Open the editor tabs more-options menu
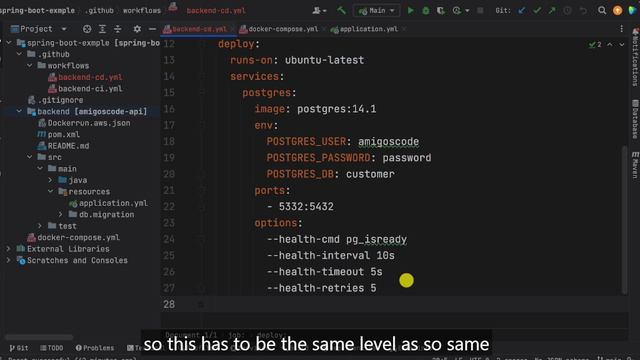 click(x=621, y=29)
